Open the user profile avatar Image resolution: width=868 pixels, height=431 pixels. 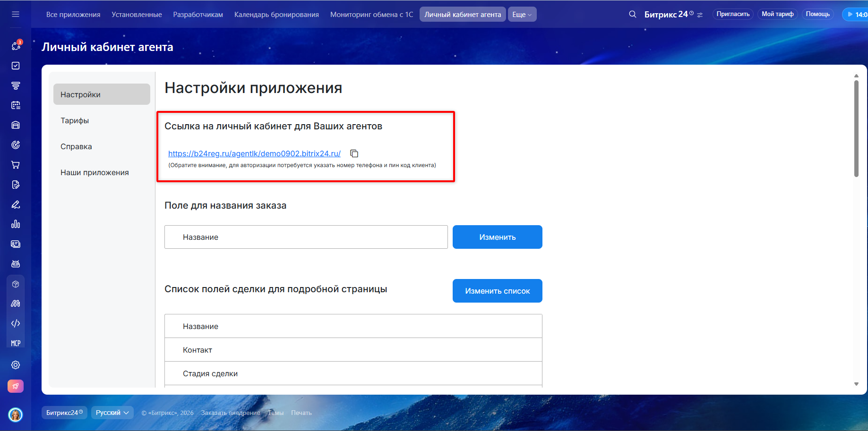[x=16, y=415]
